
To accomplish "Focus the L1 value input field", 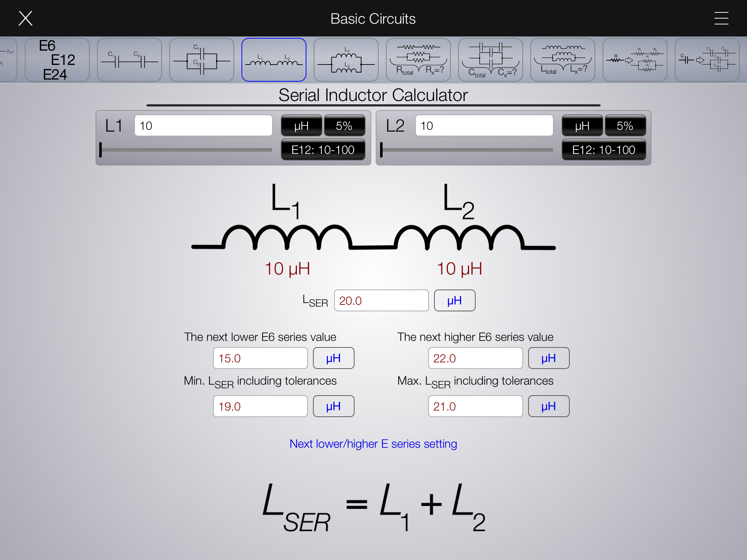I will click(203, 126).
